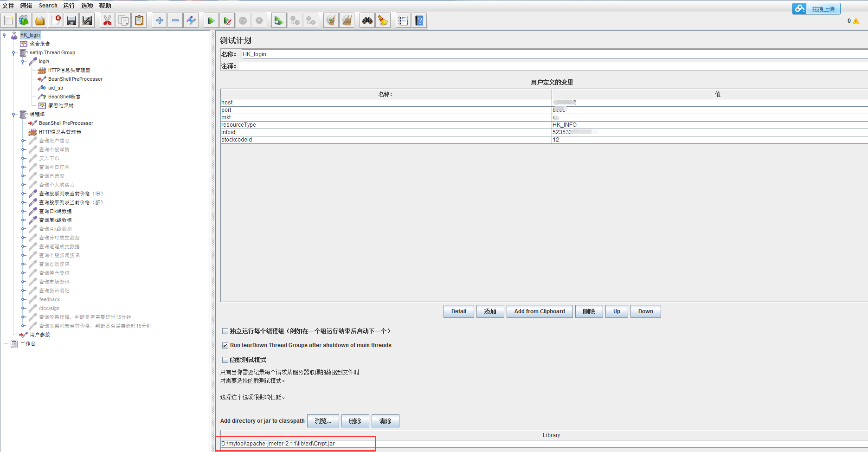Click the grayed Shutdown icon
868x452 pixels.
(259, 20)
